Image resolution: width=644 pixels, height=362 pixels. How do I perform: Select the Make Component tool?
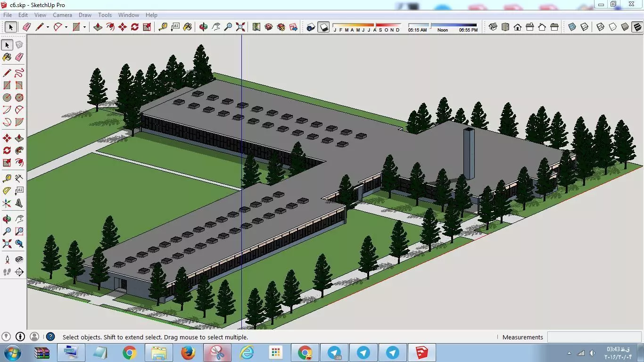click(x=19, y=45)
